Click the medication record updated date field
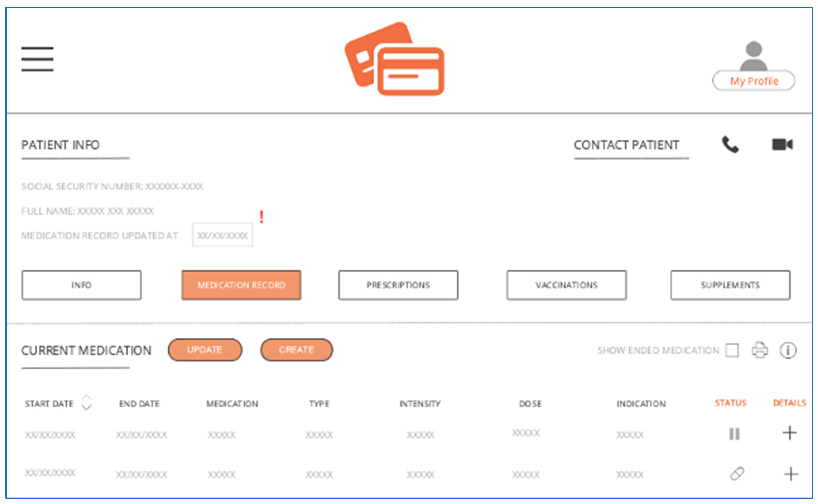 (222, 234)
